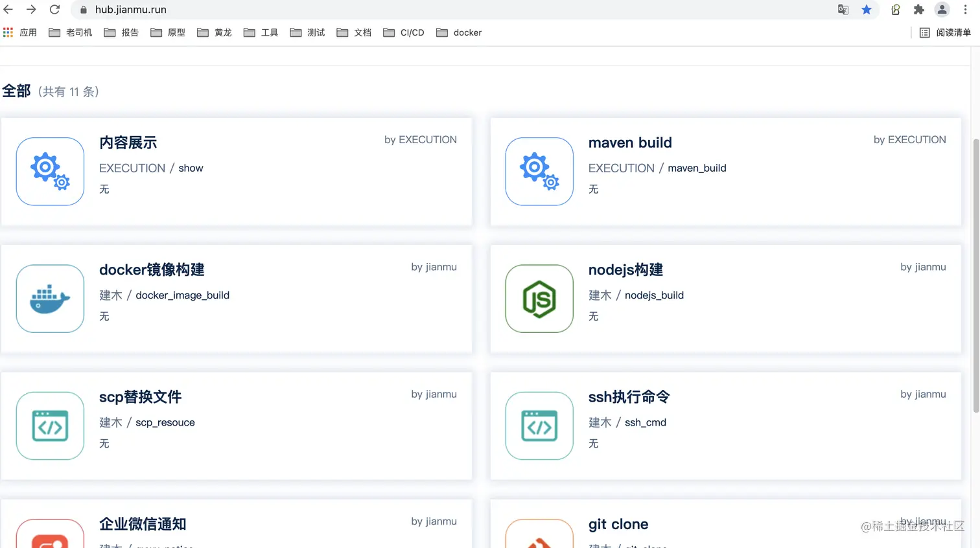The height and width of the screenshot is (548, 980).
Task: Click the 建木 / nodejs_build path text
Action: coord(636,295)
